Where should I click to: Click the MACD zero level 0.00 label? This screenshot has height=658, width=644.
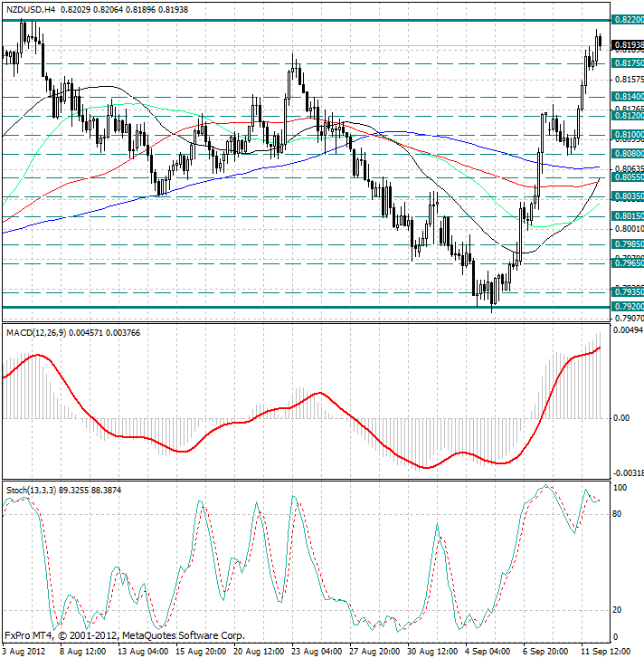click(x=621, y=418)
